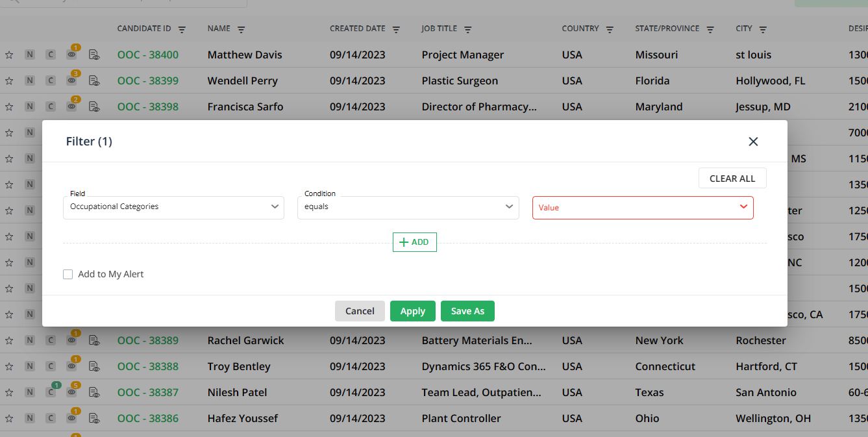Sort by the COUNTRY column header

click(580, 29)
